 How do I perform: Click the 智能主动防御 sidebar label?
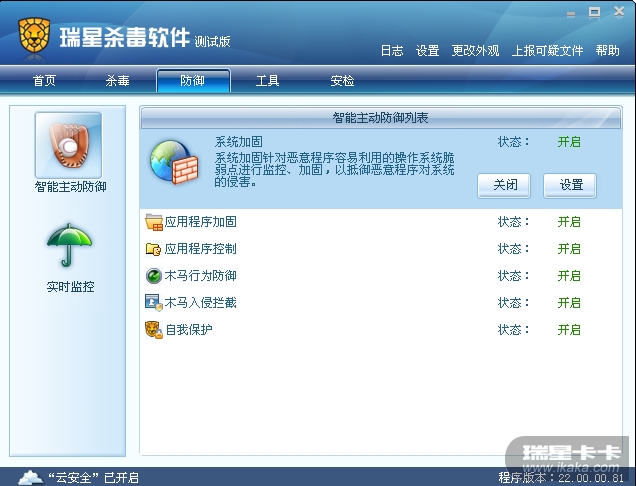(x=71, y=187)
